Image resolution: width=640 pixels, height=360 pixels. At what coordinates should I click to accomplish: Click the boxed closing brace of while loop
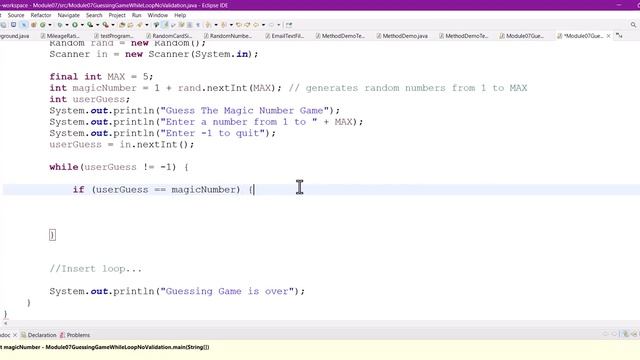[x=52, y=235]
